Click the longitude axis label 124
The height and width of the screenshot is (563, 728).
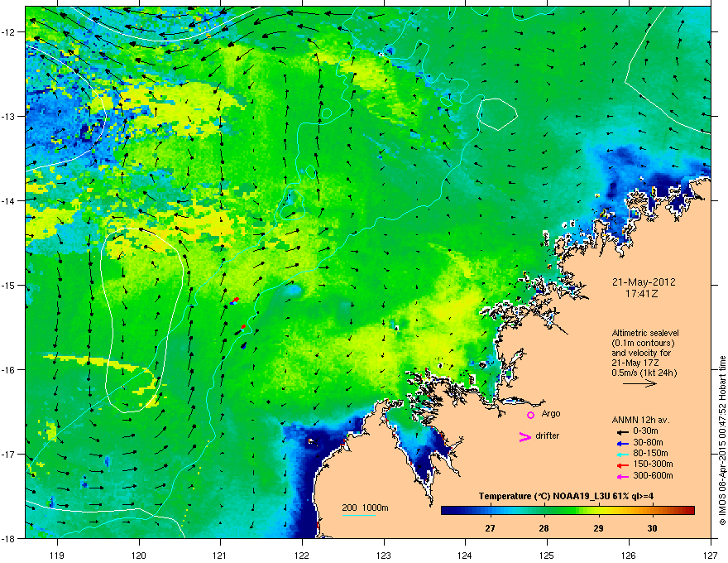[x=465, y=555]
